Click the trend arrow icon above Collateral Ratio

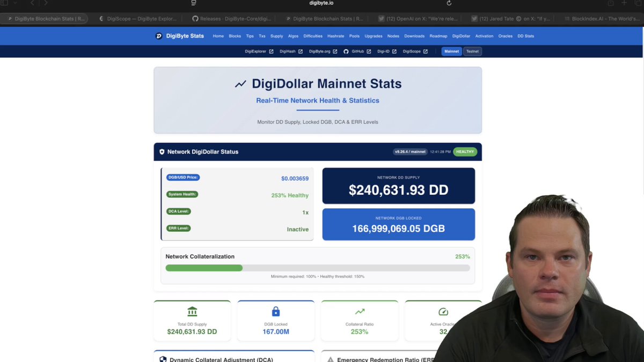(x=360, y=311)
